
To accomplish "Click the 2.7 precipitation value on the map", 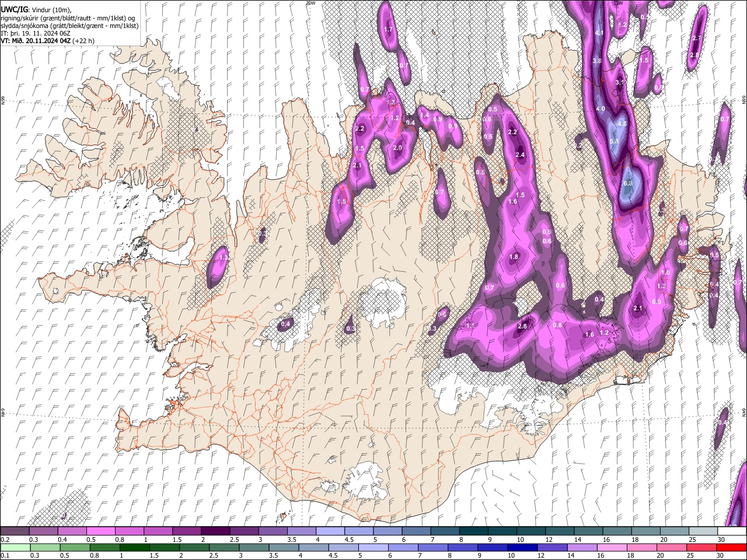I will pos(696,38).
